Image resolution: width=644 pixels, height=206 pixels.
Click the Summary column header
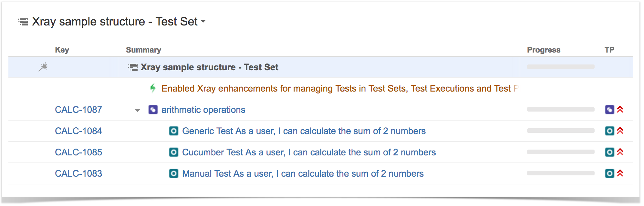point(143,50)
